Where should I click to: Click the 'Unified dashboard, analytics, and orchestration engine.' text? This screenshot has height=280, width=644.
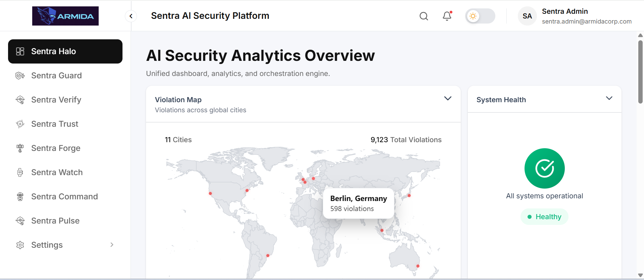tap(238, 74)
